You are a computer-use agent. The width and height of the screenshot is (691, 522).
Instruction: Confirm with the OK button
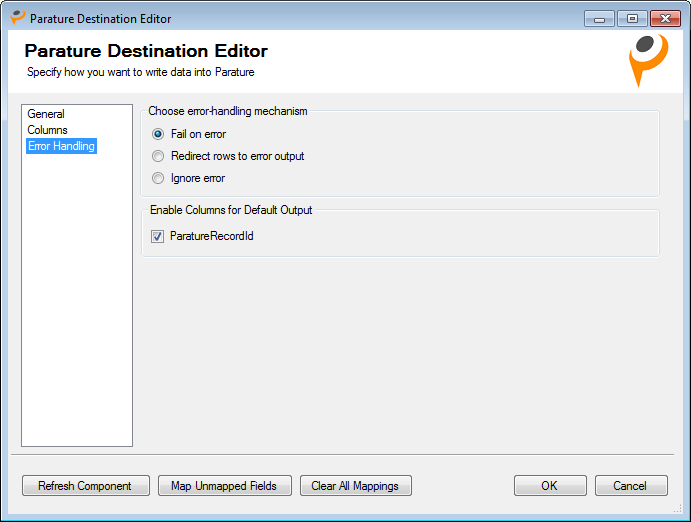[x=550, y=485]
